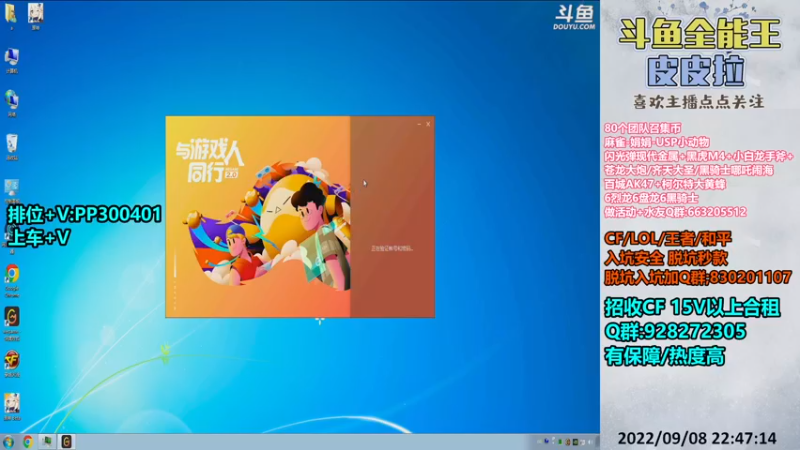Click the green system tray icon
Viewport: 800px width, 450px height.
(560, 442)
